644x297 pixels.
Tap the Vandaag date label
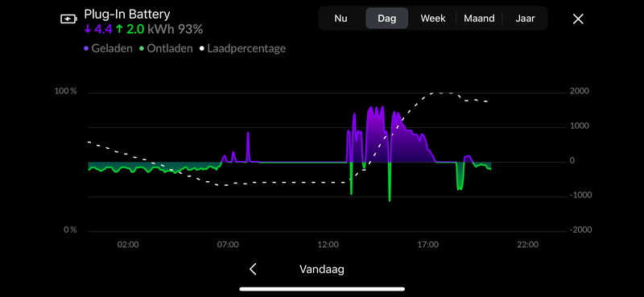pos(321,270)
